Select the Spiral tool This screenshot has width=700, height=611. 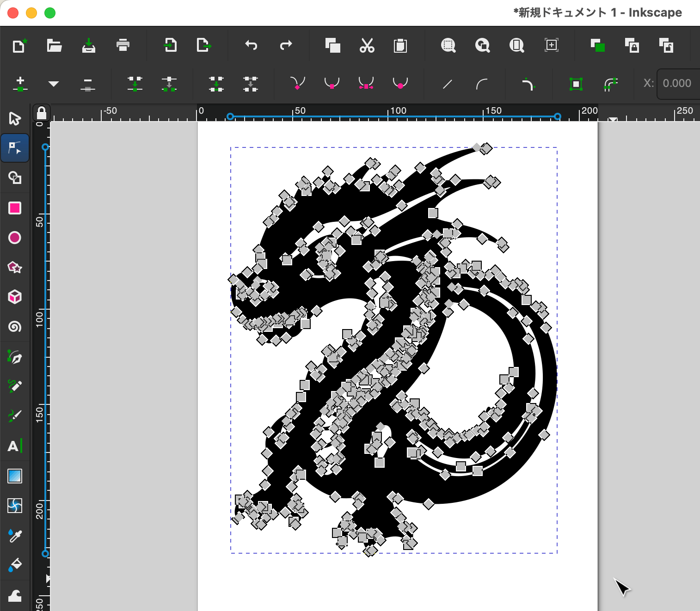tap(15, 326)
